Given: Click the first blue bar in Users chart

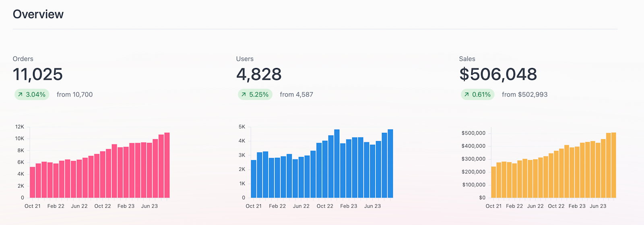Looking at the screenshot, I should (254, 179).
